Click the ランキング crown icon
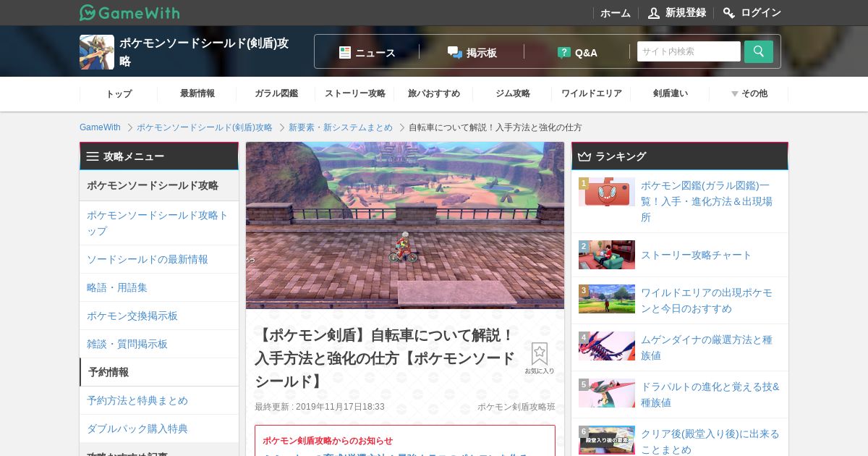This screenshot has width=868, height=456. tap(584, 156)
